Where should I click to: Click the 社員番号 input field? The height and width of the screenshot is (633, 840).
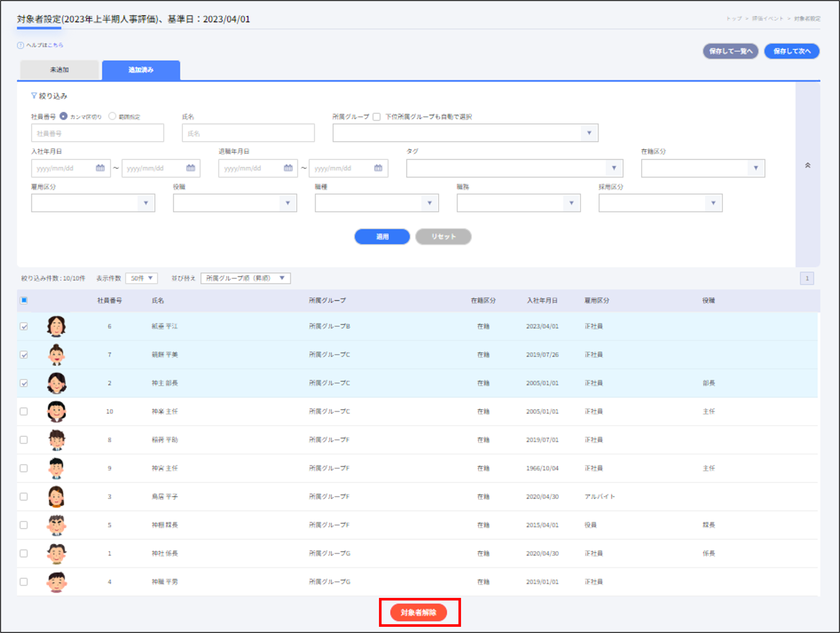click(x=97, y=133)
